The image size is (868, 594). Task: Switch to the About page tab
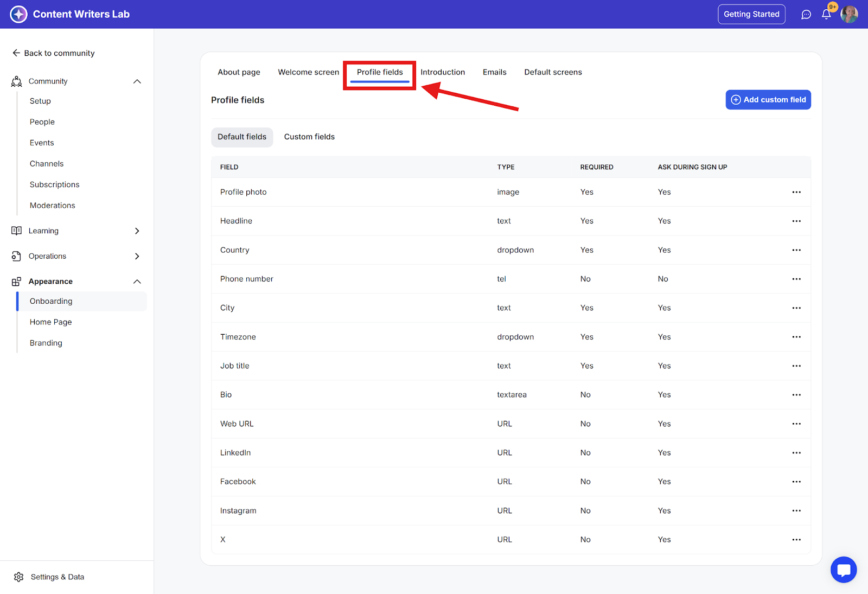coord(239,72)
